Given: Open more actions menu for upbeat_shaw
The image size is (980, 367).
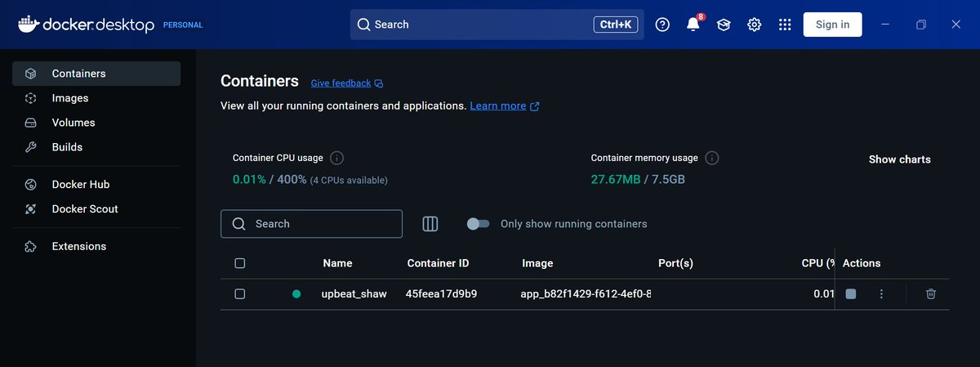Looking at the screenshot, I should pyautogui.click(x=881, y=294).
